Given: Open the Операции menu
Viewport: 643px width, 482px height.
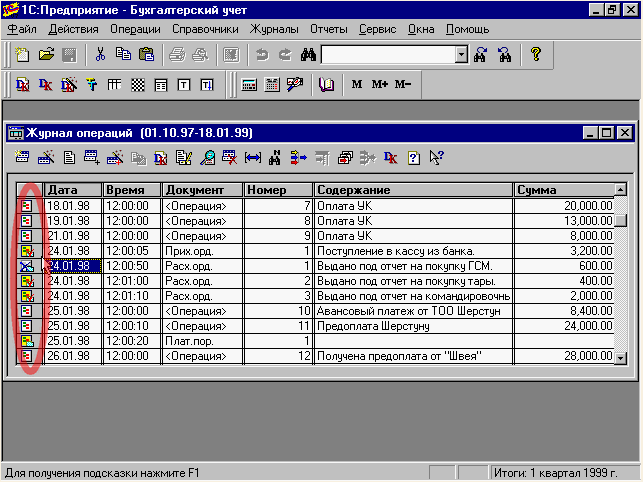Looking at the screenshot, I should coord(134,30).
